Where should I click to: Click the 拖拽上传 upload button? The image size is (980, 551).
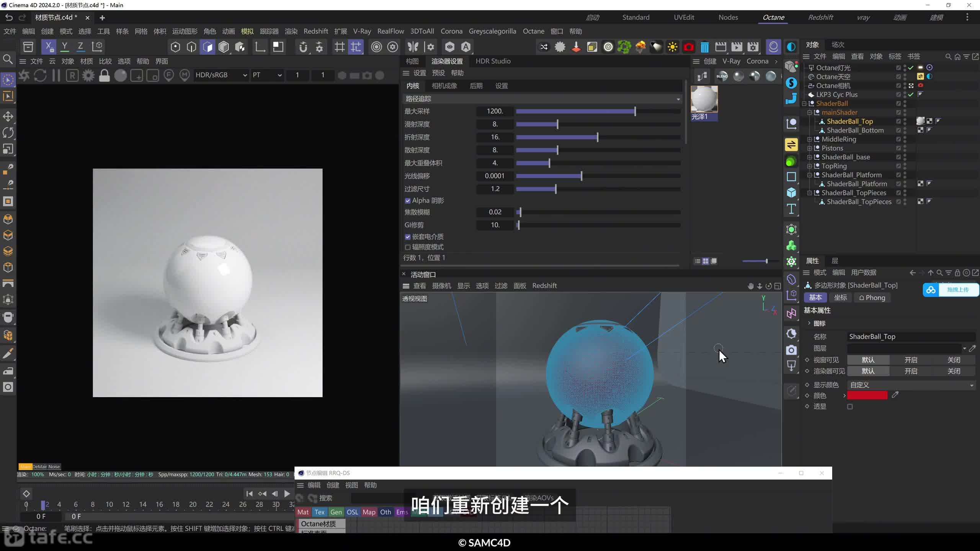coord(951,290)
